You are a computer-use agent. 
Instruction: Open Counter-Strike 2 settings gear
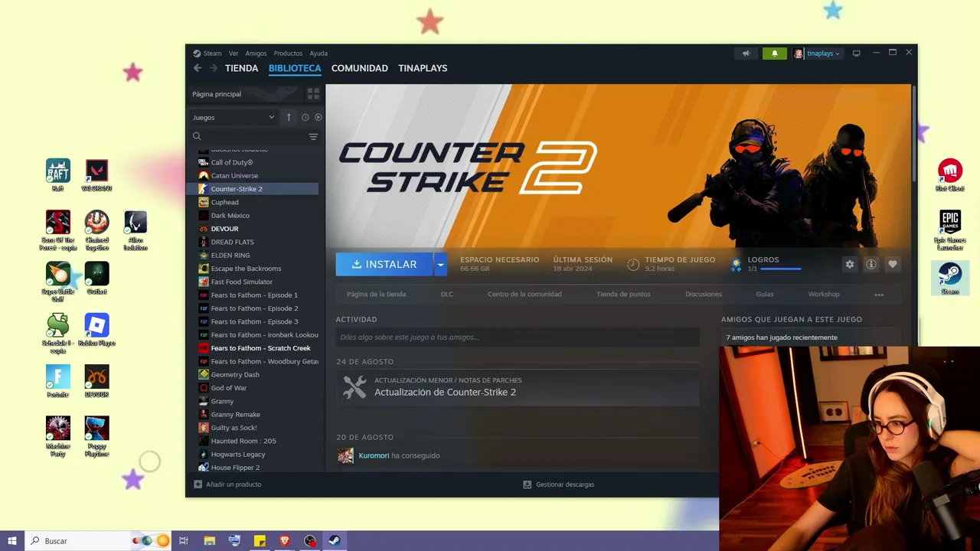pos(849,264)
